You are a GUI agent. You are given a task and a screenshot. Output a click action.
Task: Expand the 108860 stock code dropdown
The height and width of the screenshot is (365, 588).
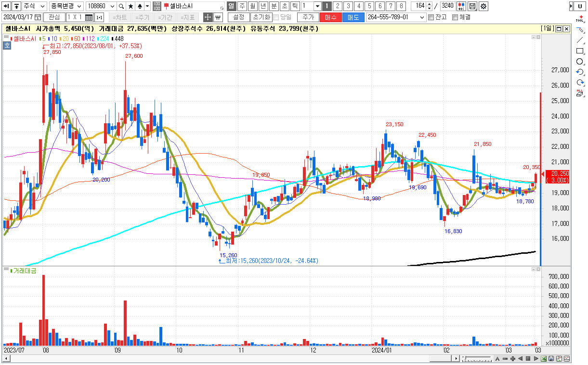113,6
